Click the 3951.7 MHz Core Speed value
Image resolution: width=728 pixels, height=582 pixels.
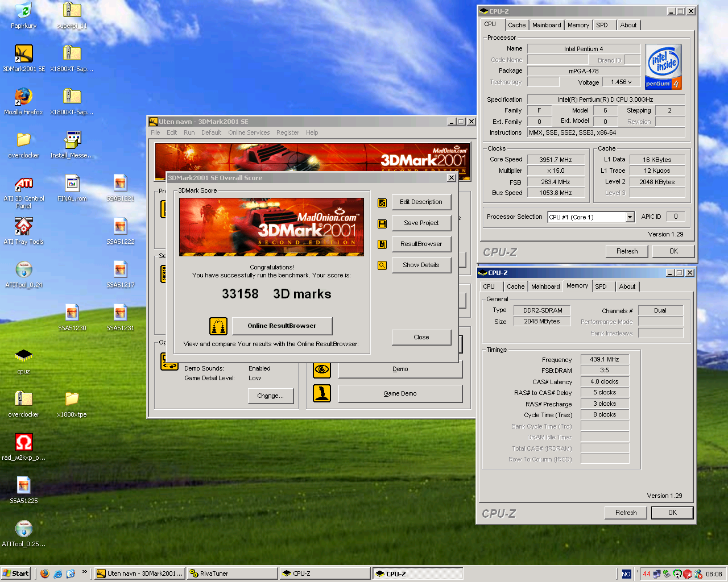pos(556,160)
